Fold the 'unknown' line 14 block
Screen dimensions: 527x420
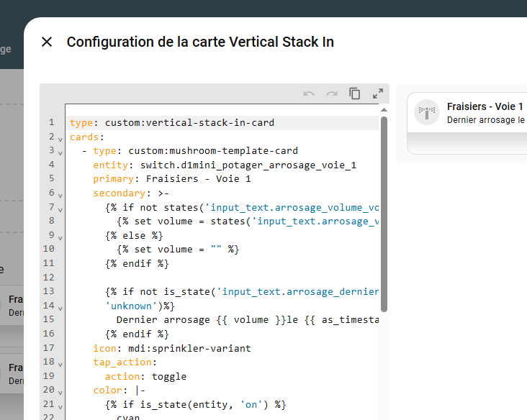coord(60,306)
